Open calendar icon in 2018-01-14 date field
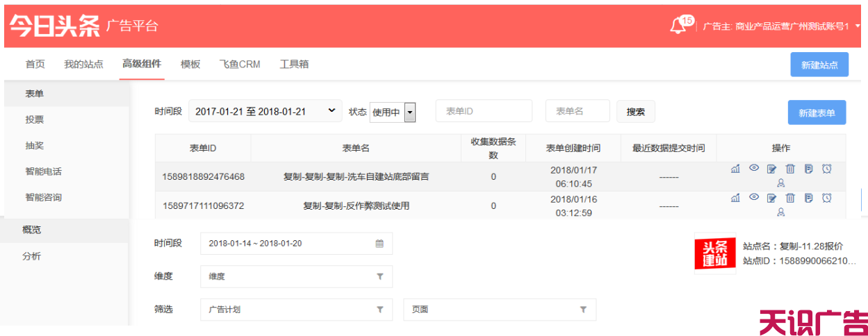 (379, 244)
